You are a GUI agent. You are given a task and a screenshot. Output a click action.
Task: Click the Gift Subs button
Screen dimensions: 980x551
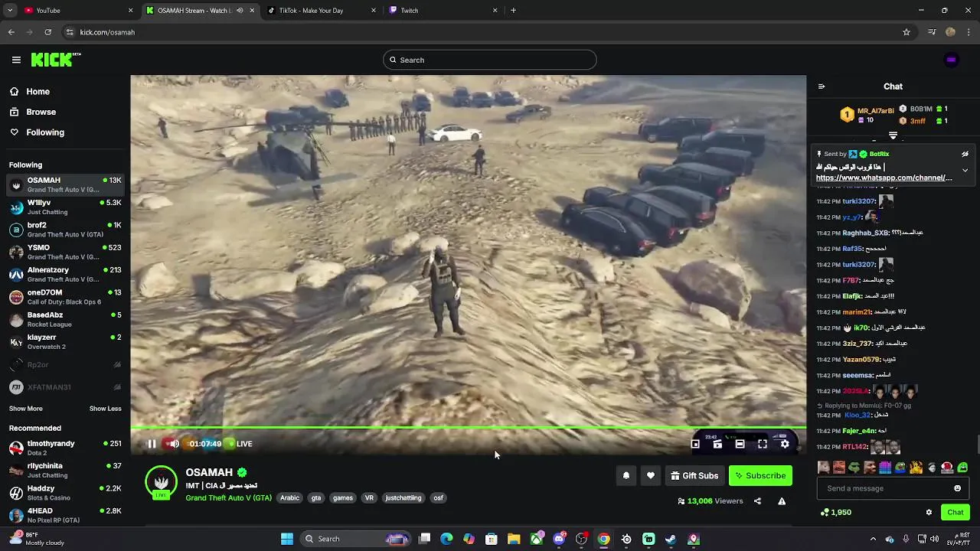694,475
